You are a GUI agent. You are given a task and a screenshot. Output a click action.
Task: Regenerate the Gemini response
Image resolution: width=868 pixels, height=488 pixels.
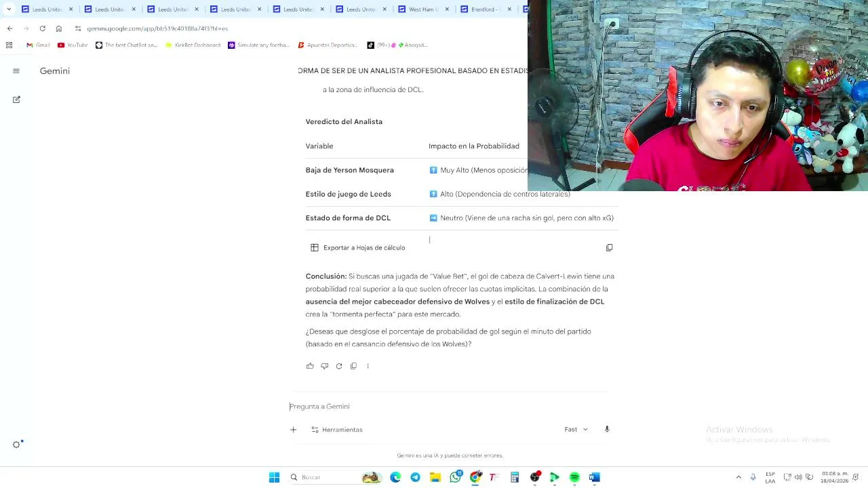click(x=339, y=366)
